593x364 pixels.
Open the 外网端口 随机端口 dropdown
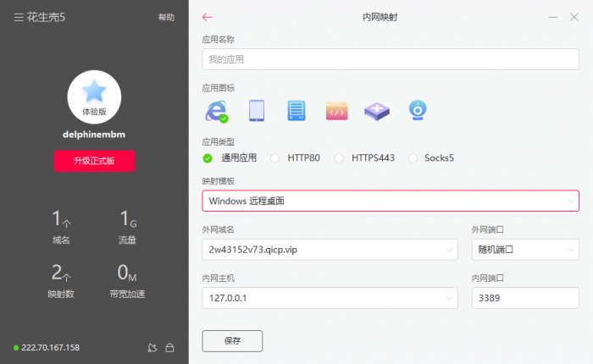coord(525,250)
